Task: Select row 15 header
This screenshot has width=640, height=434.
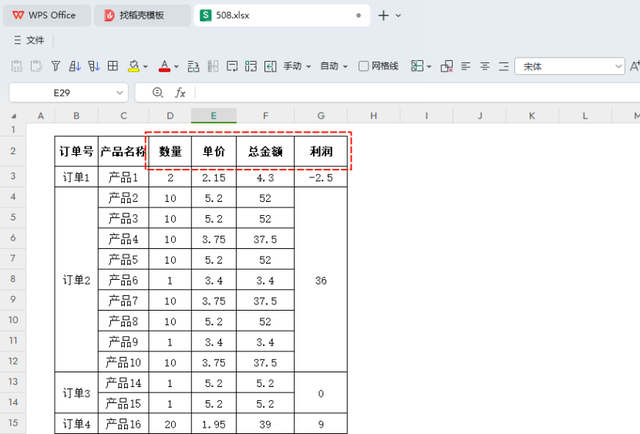Action: (x=13, y=423)
